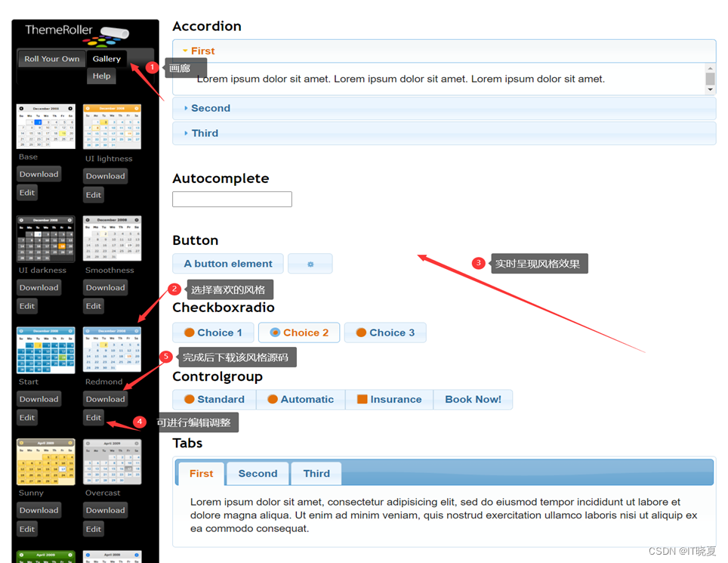Edit the Smoothness theme
This screenshot has width=728, height=563.
tap(94, 306)
